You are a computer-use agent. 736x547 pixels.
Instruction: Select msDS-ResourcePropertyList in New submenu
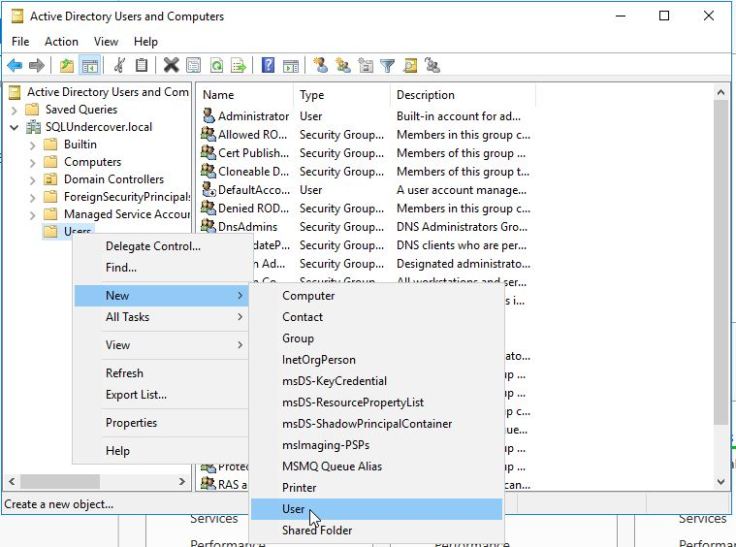[376, 402]
